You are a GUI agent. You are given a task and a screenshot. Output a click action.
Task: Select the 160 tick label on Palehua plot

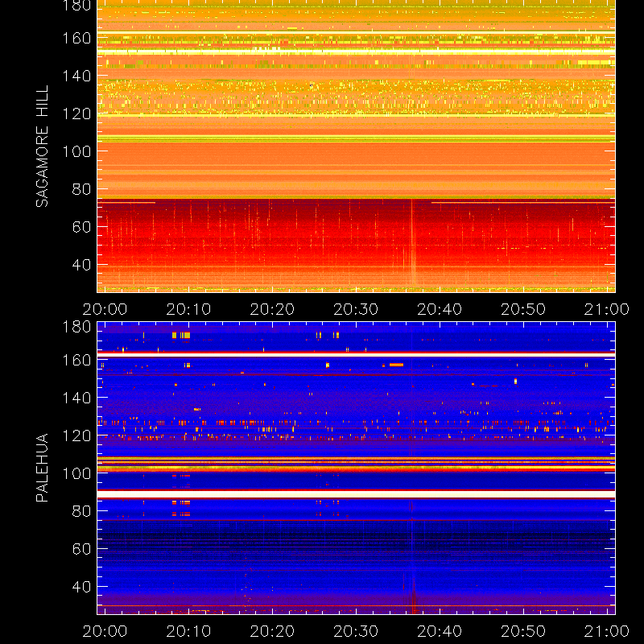tap(76, 360)
